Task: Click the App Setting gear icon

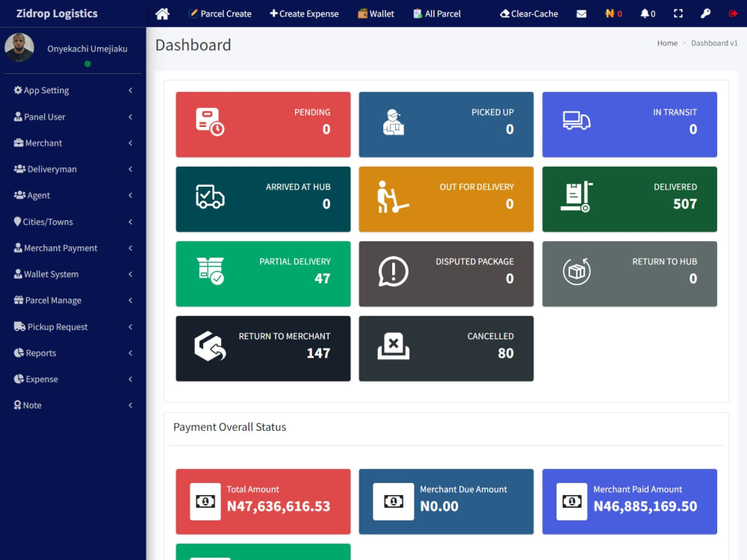Action: point(18,90)
